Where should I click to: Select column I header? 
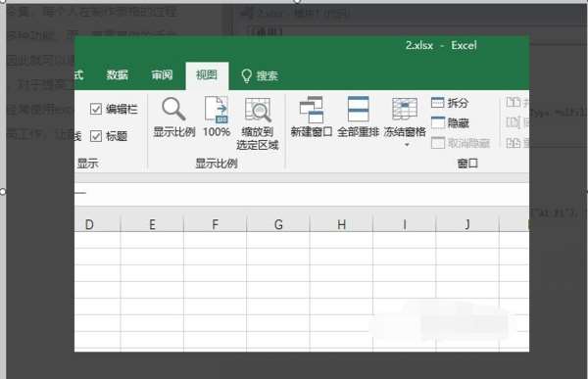pyautogui.click(x=404, y=224)
